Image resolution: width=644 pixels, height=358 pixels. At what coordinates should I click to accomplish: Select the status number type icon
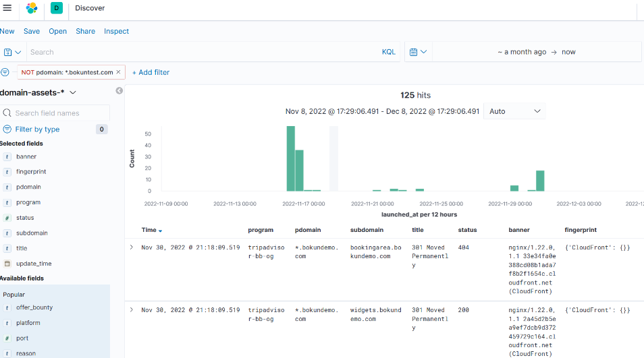click(7, 218)
